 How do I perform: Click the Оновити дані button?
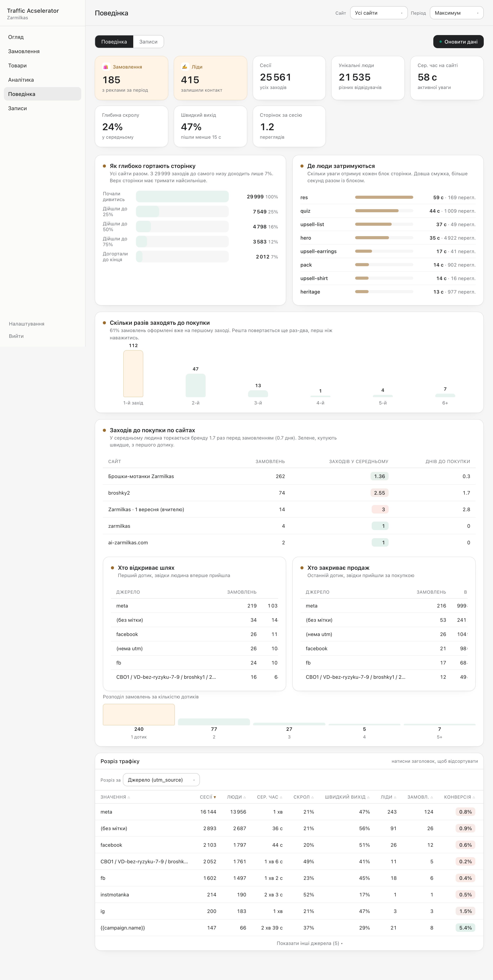458,42
